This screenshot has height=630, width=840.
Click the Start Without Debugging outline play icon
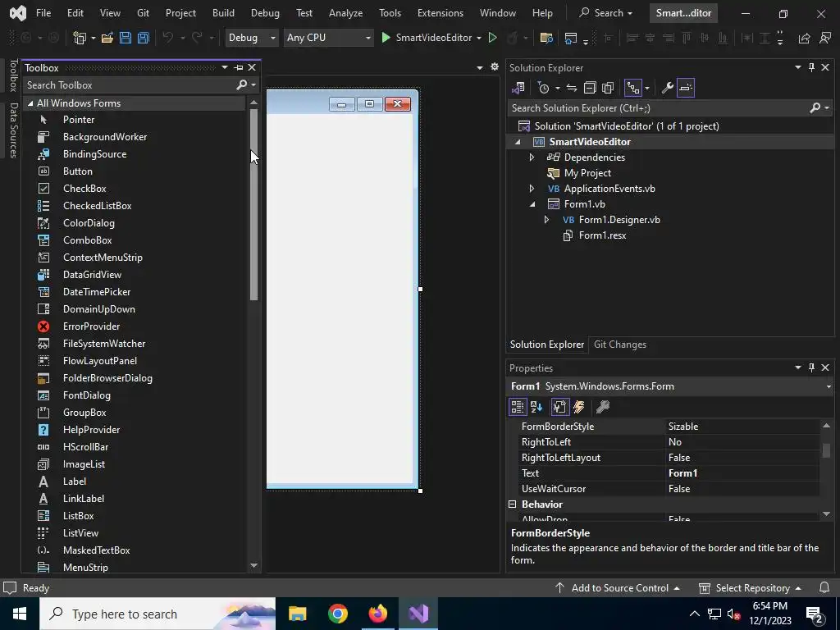pyautogui.click(x=492, y=38)
